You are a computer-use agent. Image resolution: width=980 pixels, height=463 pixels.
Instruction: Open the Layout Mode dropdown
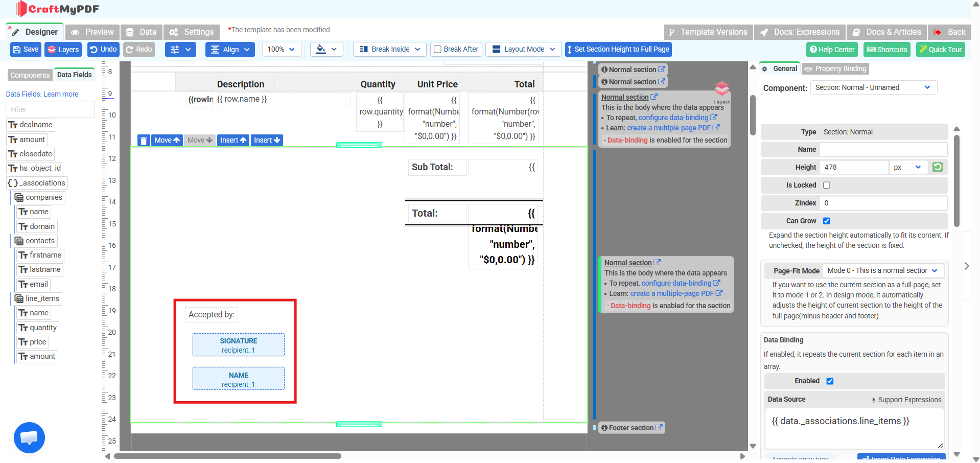[x=523, y=49]
